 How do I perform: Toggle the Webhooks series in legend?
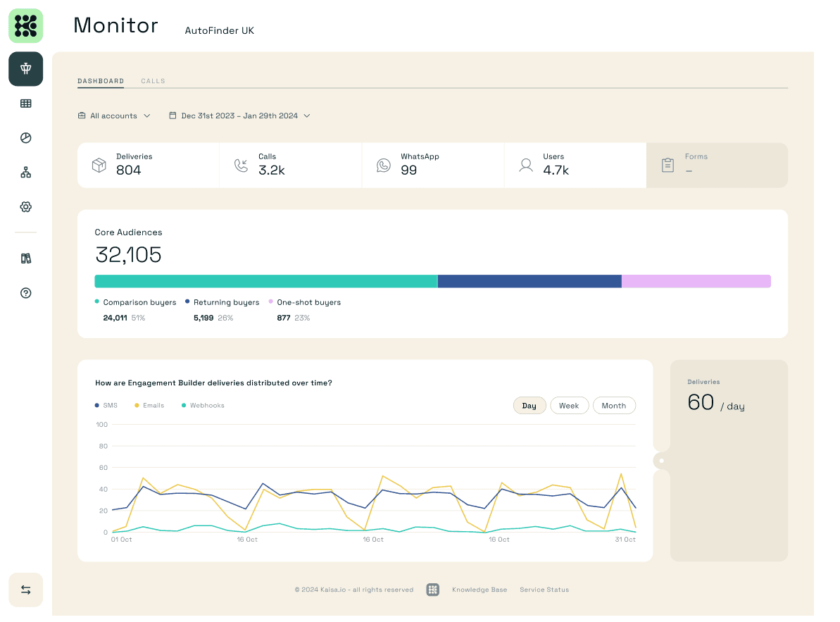(203, 406)
